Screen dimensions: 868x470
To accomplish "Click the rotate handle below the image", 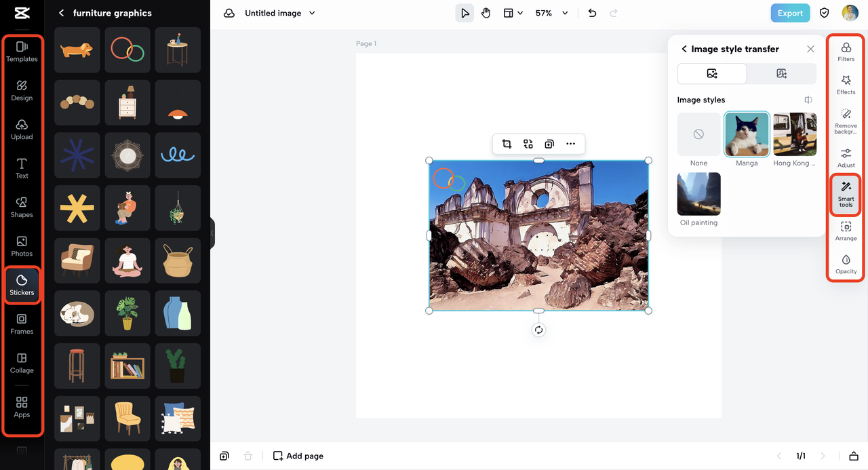I will (x=538, y=330).
